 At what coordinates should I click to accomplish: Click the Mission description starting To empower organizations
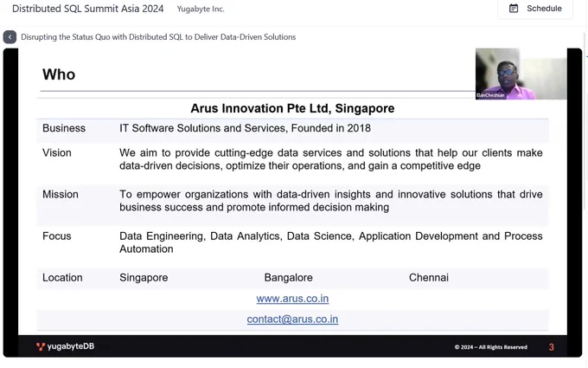coord(330,201)
